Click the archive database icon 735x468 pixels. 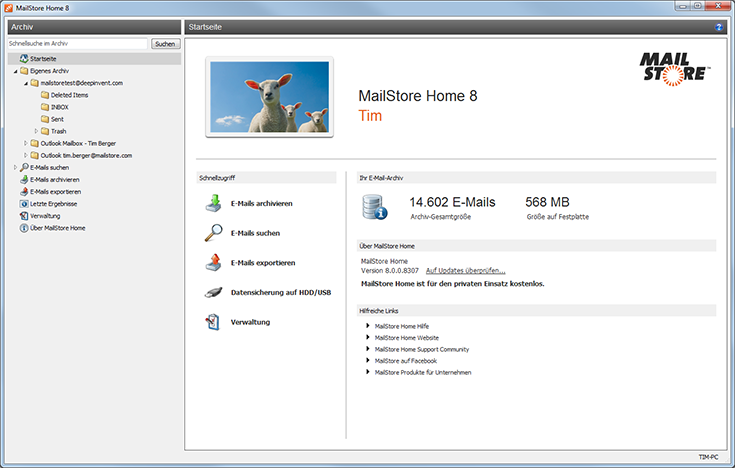377,207
